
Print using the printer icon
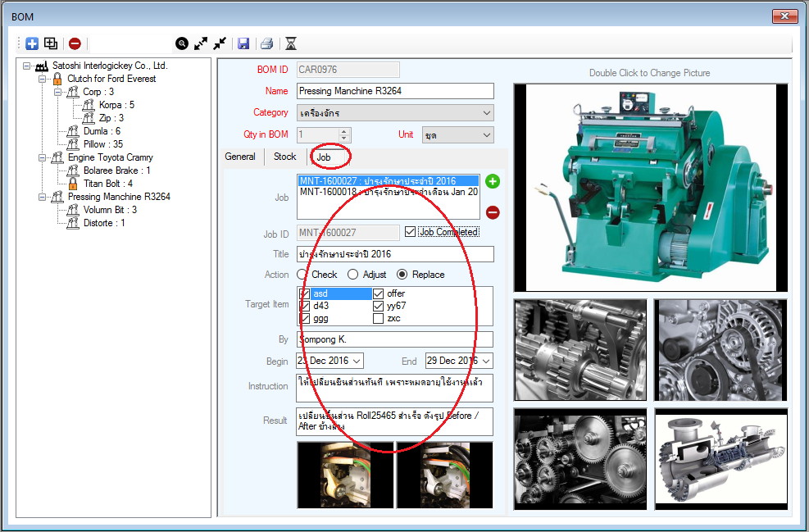[x=266, y=43]
